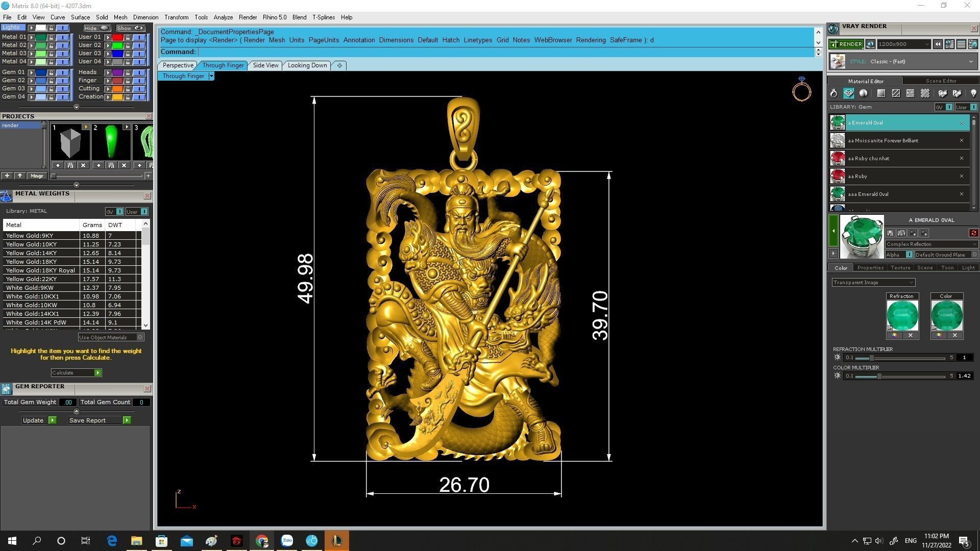
Task: Choose the sphere material category icon
Action: 863,93
